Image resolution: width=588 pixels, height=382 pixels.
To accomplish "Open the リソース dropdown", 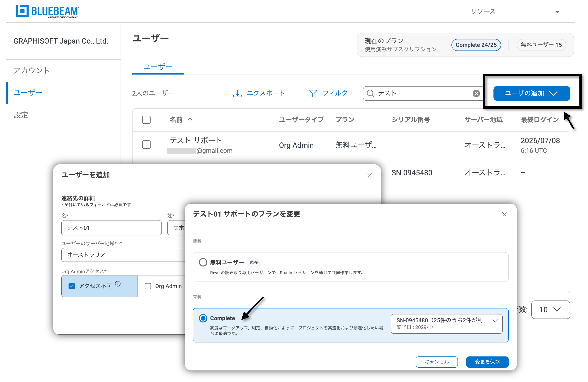I will tap(515, 11).
